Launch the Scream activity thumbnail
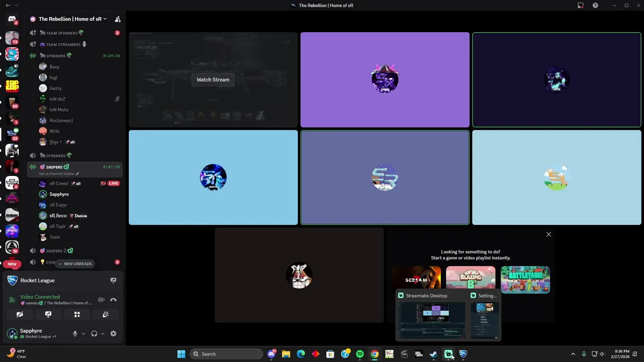This screenshot has width=644, height=362. pyautogui.click(x=416, y=279)
